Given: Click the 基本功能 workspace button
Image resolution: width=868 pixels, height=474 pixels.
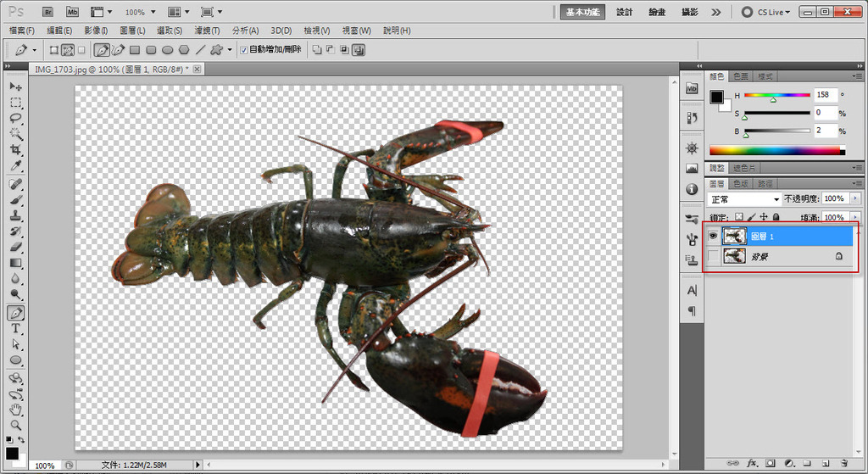Looking at the screenshot, I should coord(583,12).
